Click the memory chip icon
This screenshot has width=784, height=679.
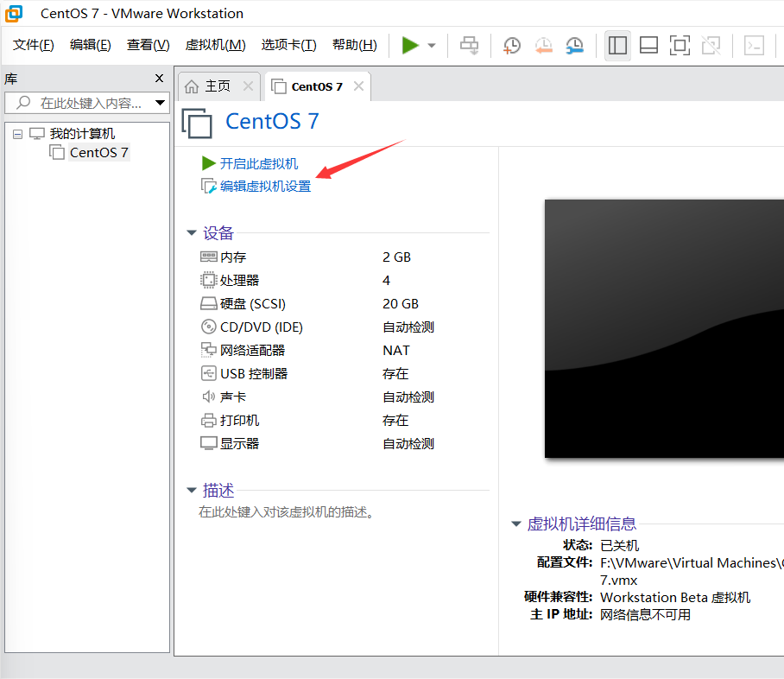(x=208, y=257)
